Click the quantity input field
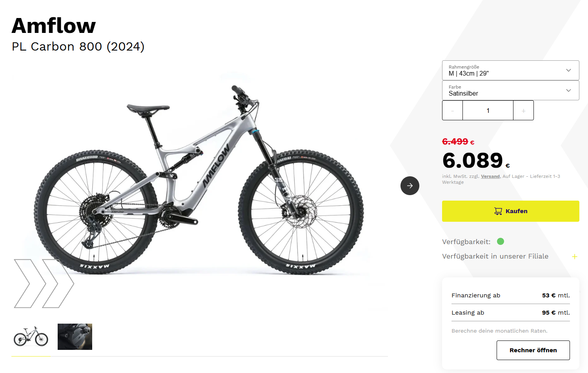 point(488,110)
